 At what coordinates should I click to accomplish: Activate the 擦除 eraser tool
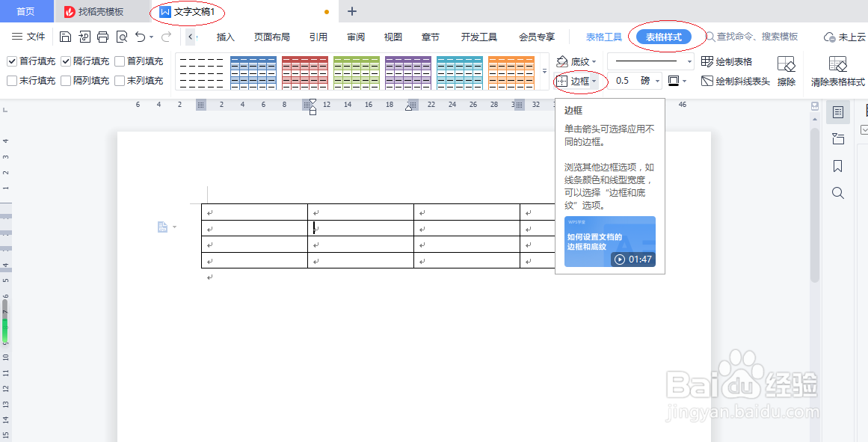pyautogui.click(x=787, y=70)
